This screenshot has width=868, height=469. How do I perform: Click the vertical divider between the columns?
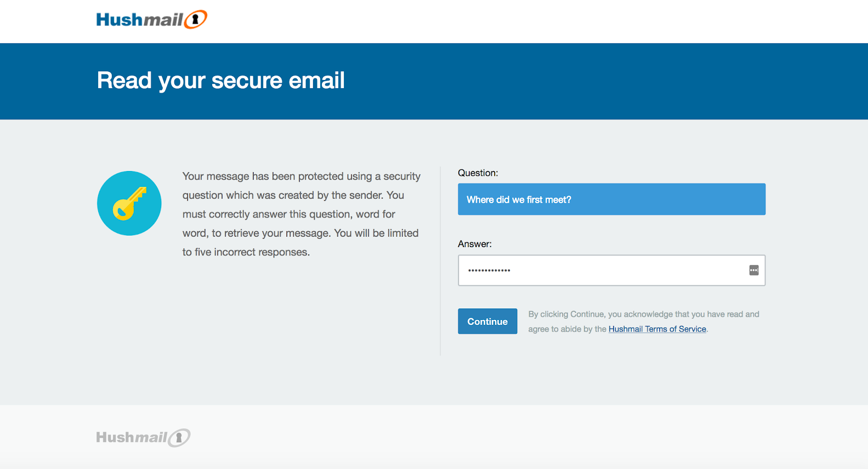point(440,261)
